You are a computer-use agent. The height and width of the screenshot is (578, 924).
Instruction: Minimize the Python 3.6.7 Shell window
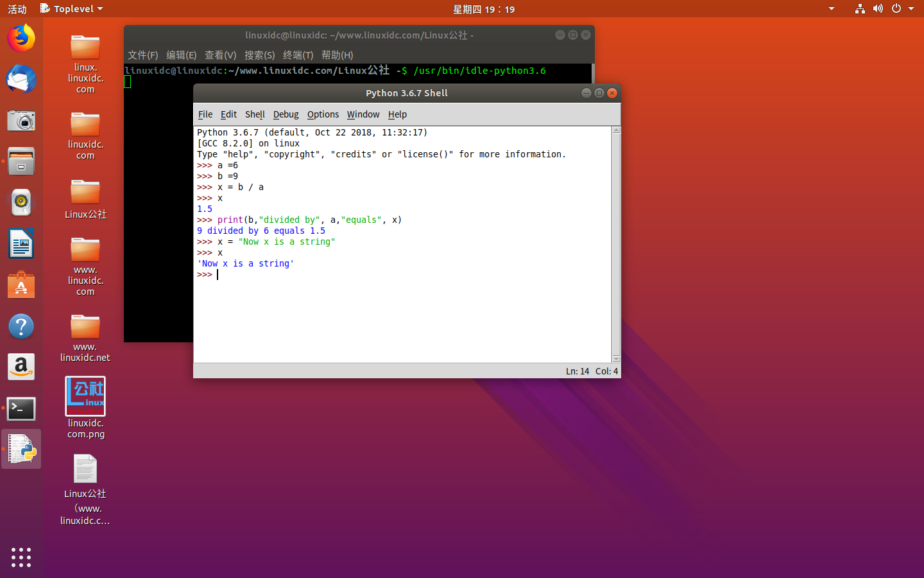586,93
